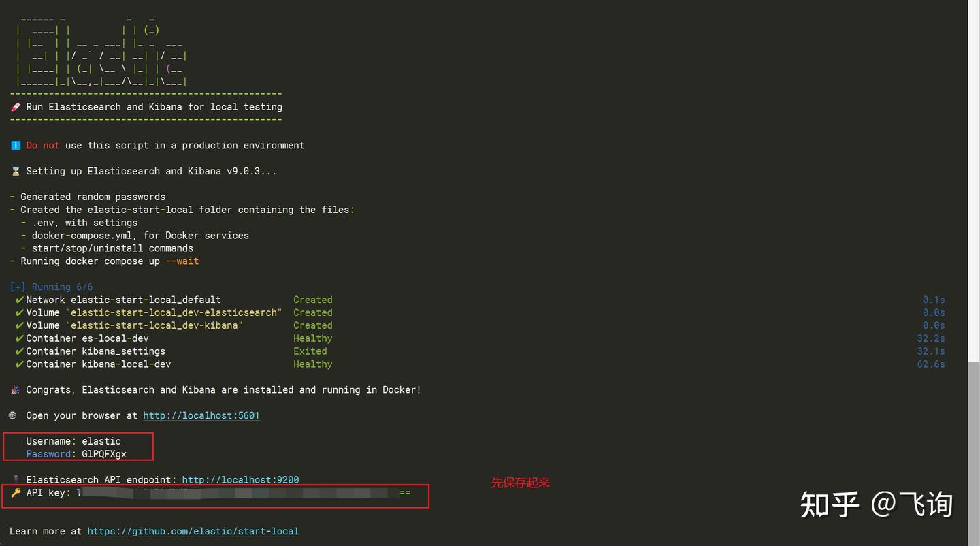Open the http://localhost:5601 link

coord(201,415)
